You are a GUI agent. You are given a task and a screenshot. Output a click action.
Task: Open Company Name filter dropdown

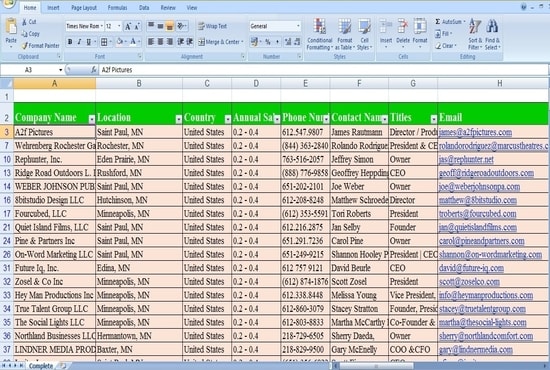[x=92, y=119]
